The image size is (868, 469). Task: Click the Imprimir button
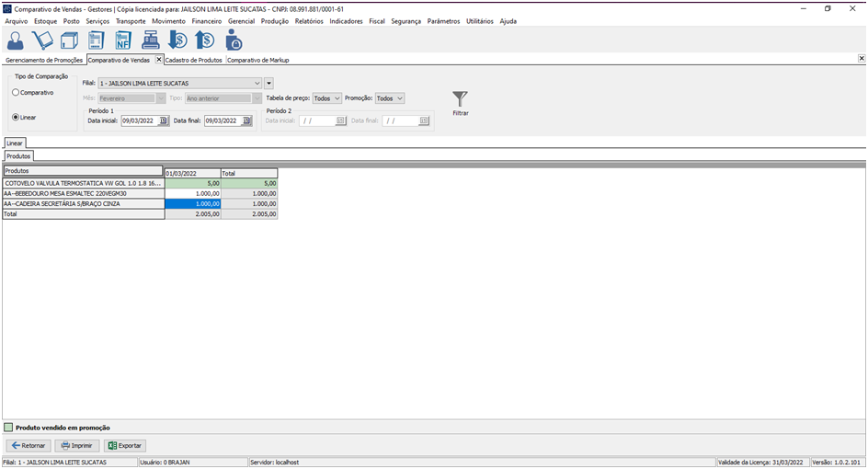point(77,445)
